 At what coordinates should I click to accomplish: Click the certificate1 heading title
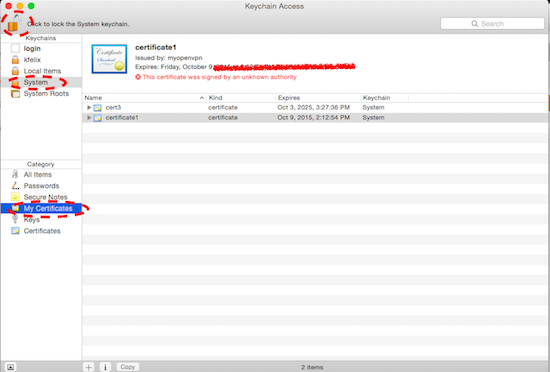156,47
